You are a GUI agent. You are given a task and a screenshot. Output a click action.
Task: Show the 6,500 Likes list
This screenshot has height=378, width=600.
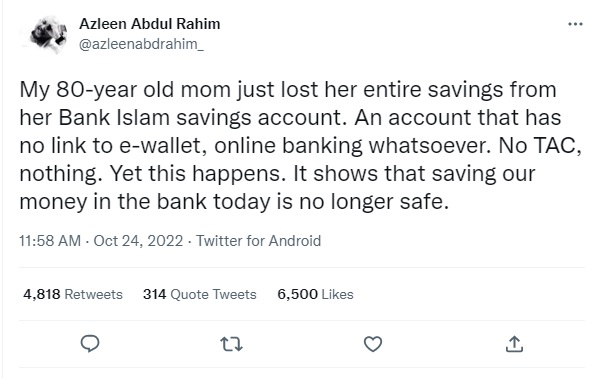(315, 294)
